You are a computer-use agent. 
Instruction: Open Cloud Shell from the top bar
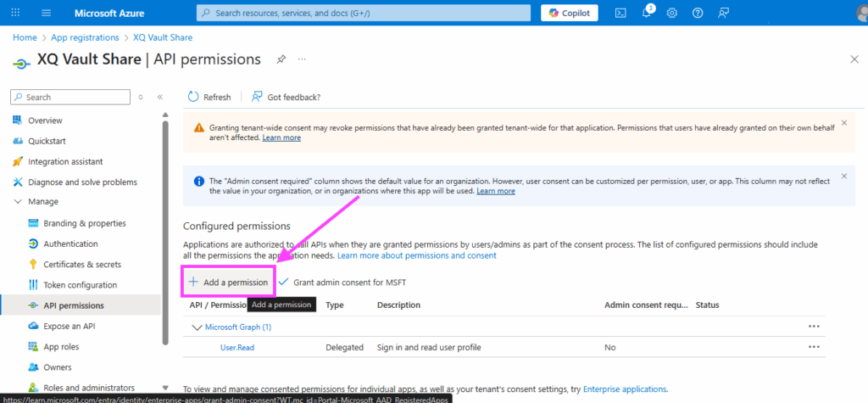click(x=620, y=13)
